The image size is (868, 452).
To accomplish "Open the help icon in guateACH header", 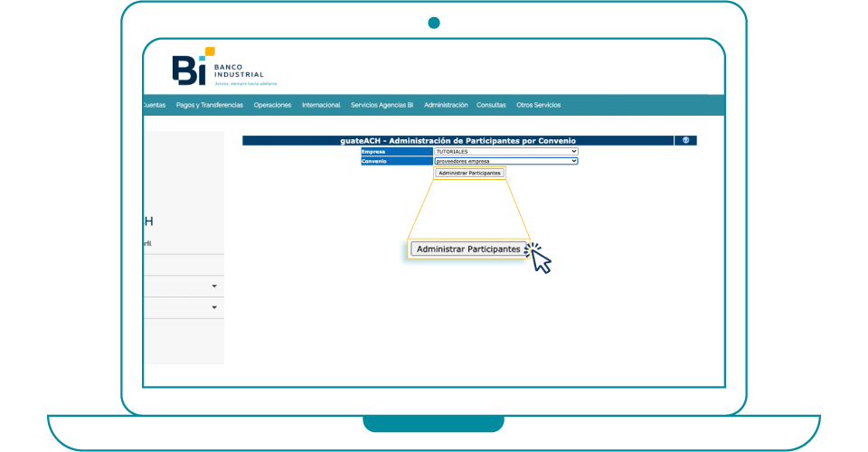I will [685, 140].
